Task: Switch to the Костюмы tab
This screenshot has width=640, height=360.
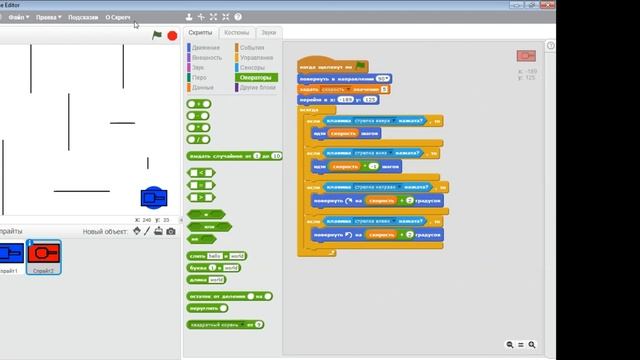Action: (x=237, y=32)
